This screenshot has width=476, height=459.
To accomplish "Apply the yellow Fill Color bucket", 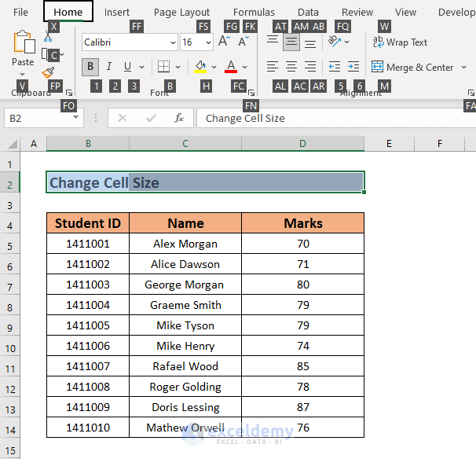I will [x=201, y=67].
